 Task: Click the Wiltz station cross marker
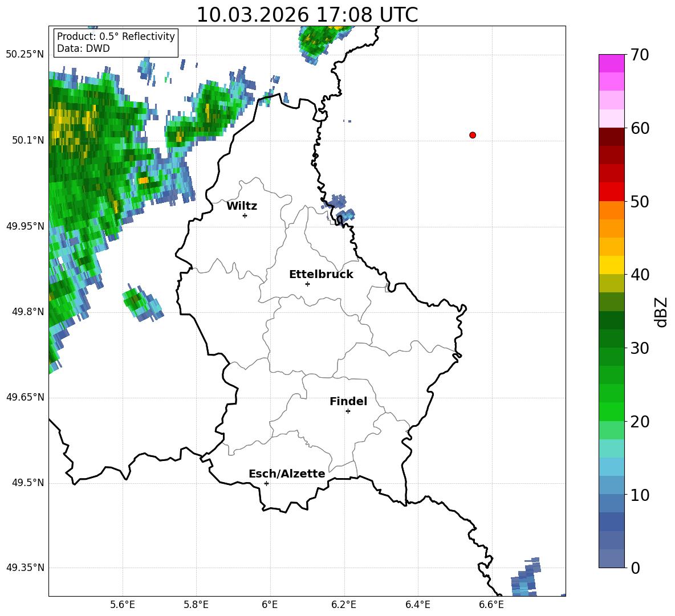(245, 215)
